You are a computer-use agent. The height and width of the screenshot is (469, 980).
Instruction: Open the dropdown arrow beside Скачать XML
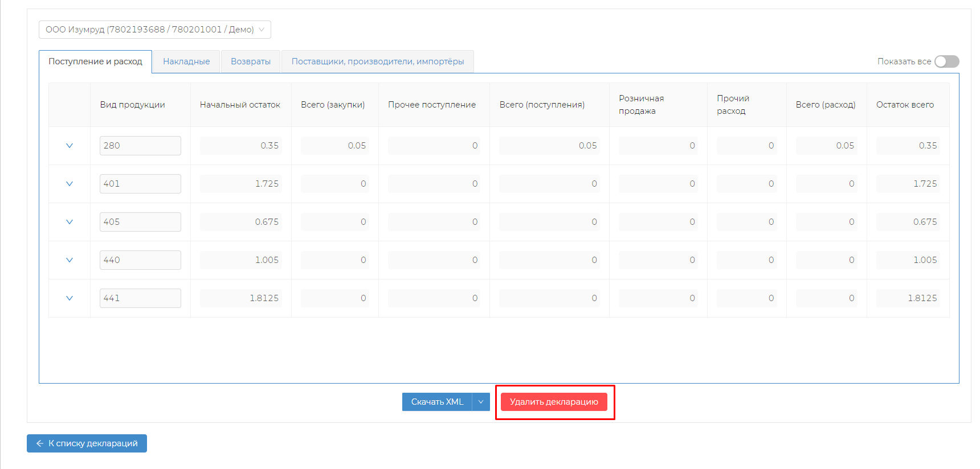481,402
